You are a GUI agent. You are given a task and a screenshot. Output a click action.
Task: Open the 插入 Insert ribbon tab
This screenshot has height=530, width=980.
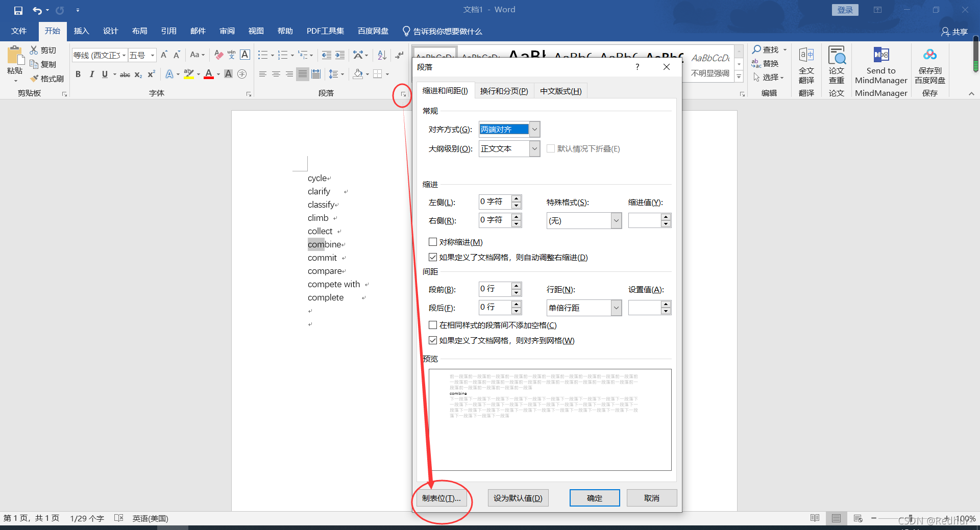(x=81, y=31)
